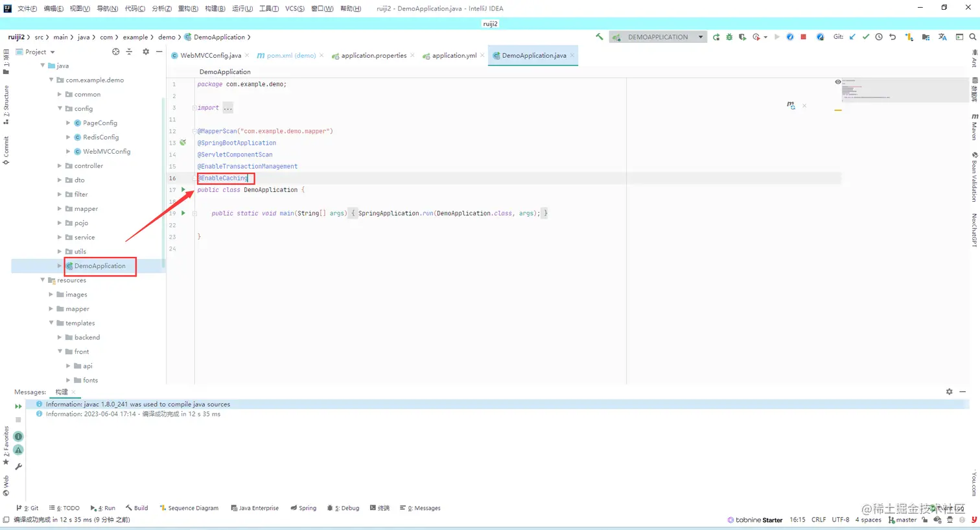The height and width of the screenshot is (530, 980).
Task: Open Project panel gear settings
Action: click(x=146, y=52)
